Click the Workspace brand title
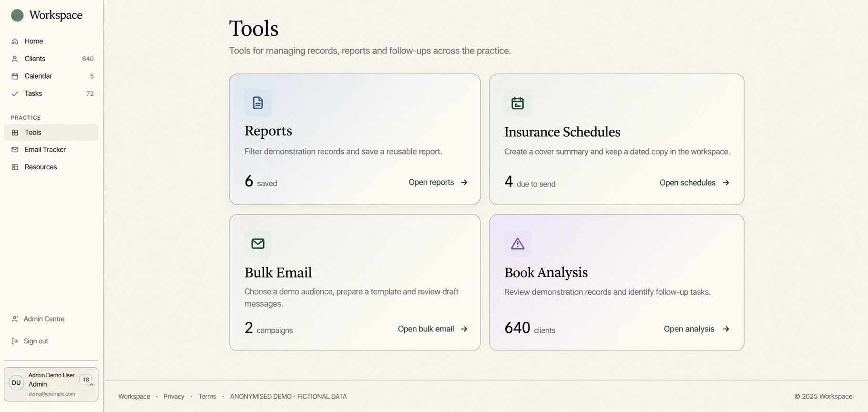This screenshot has width=868, height=412. coord(56,15)
